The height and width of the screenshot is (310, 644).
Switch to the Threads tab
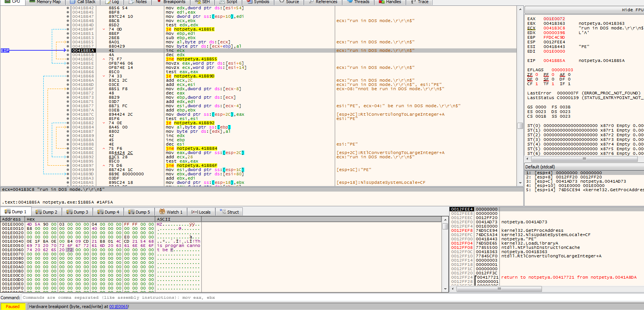358,2
